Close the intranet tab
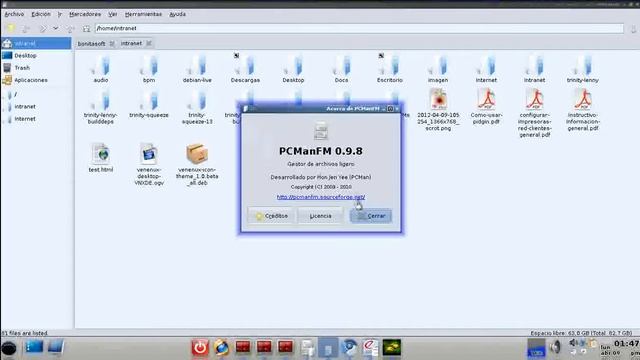This screenshot has width=640, height=360. pyautogui.click(x=149, y=43)
